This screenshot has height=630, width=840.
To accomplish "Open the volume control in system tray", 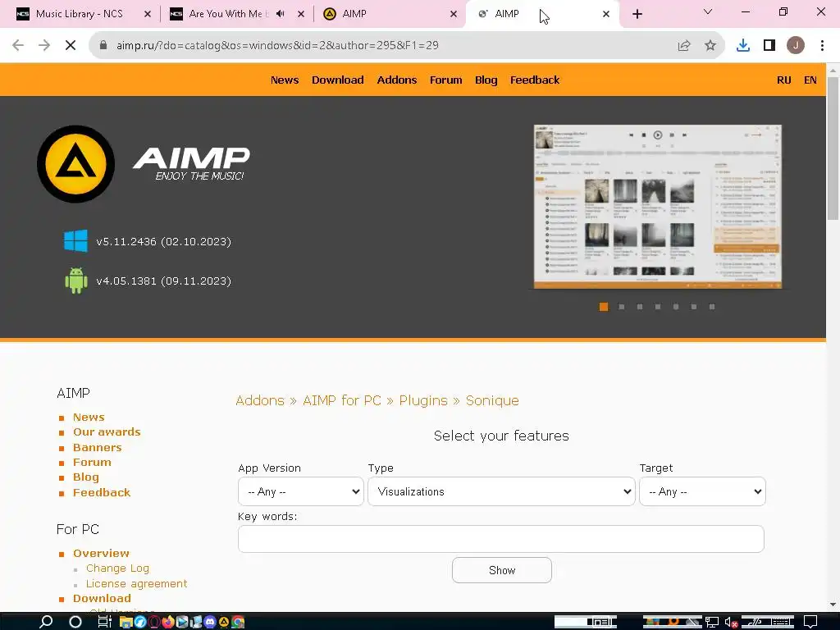I will (x=731, y=622).
